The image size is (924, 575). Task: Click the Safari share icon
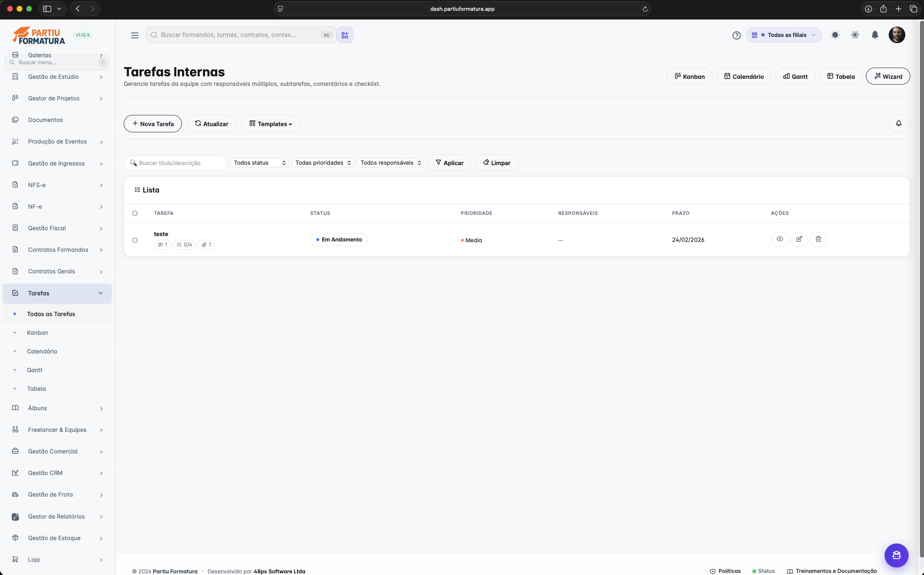point(883,9)
